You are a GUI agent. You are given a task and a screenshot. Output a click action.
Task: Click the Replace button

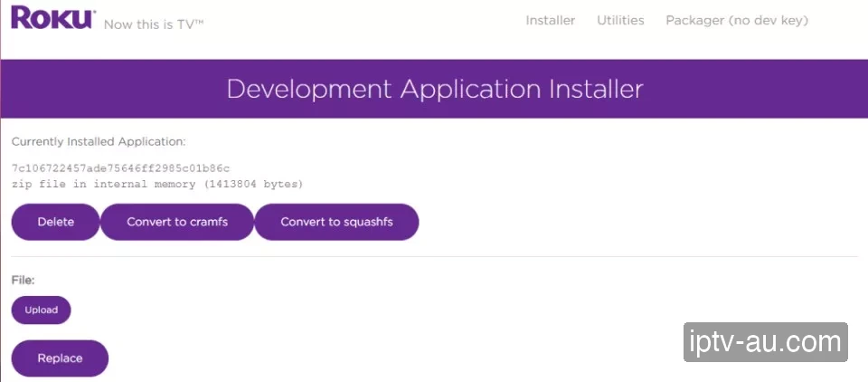[x=60, y=358]
